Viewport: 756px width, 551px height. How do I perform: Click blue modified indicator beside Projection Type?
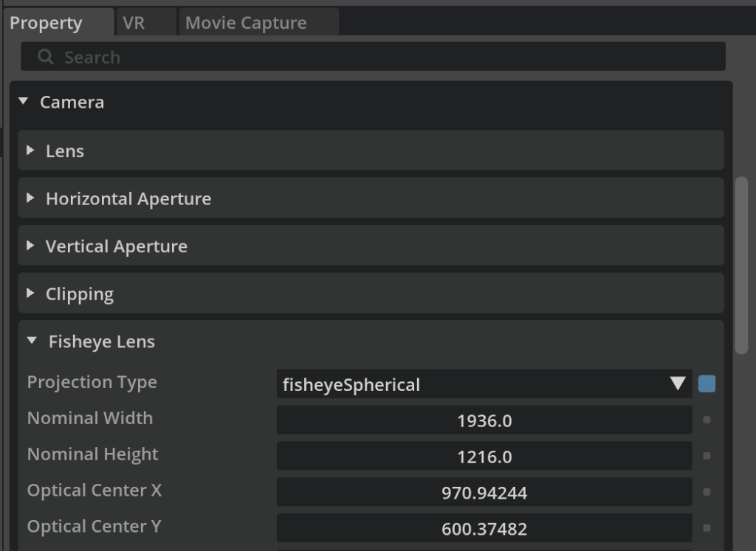tap(707, 384)
